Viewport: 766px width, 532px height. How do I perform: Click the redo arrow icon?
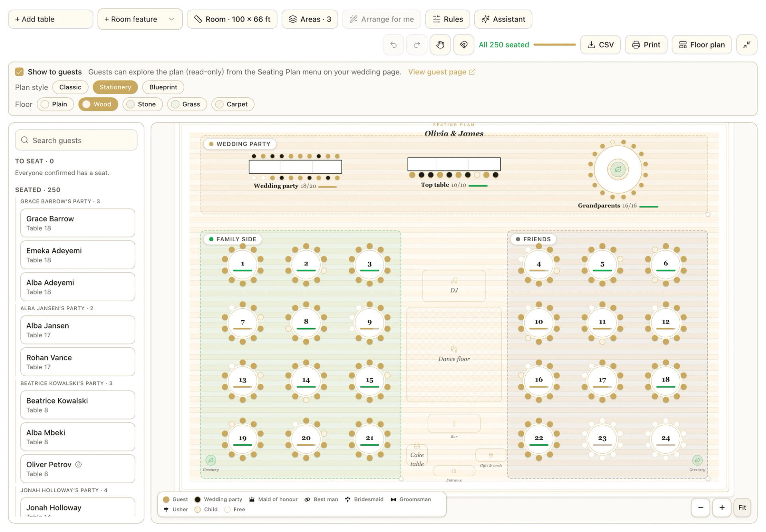tap(417, 45)
